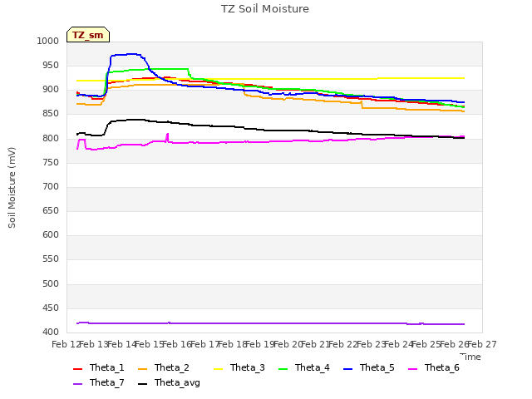Click the 850 y-axis tick label
This screenshot has width=532, height=399.
click(x=51, y=114)
